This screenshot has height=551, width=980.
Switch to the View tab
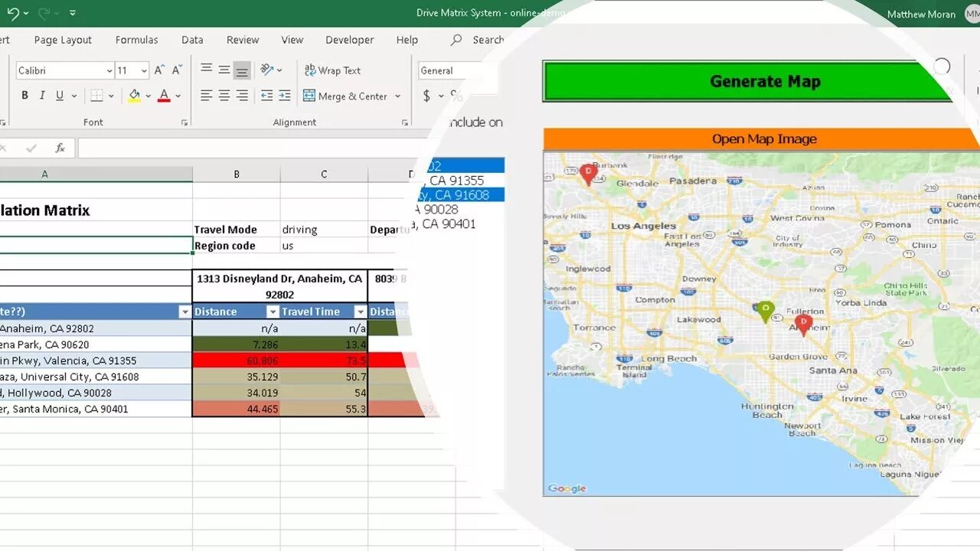[x=292, y=40]
